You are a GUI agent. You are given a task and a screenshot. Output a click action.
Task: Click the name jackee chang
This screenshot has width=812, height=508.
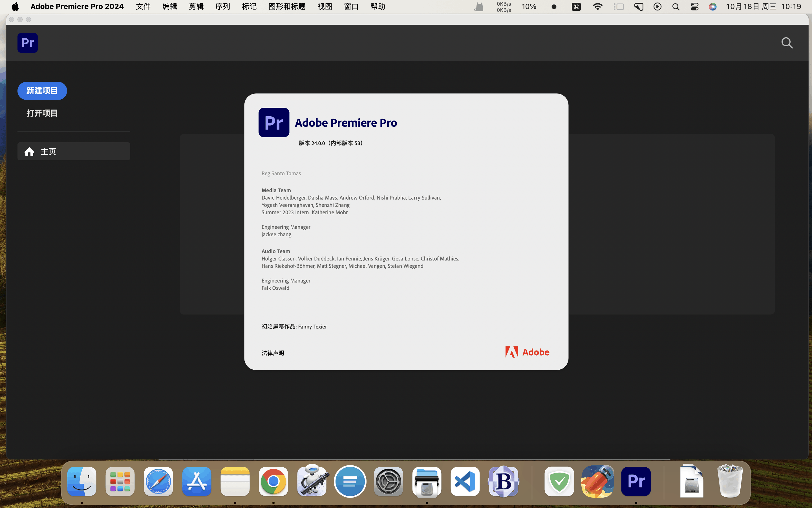pos(277,235)
